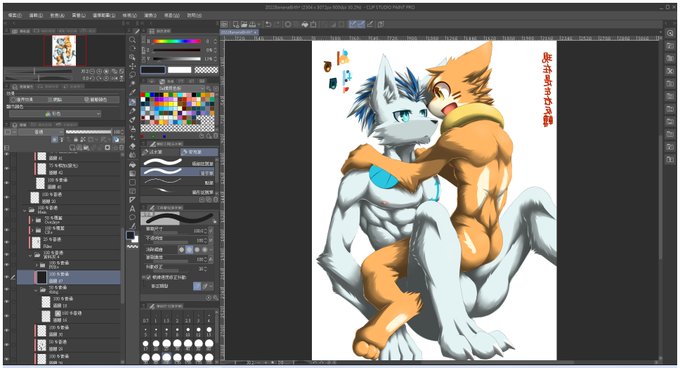Viewport: 680px width, 368px height.
Task: Select the strongest anti-aliasing option
Action: click(x=205, y=250)
